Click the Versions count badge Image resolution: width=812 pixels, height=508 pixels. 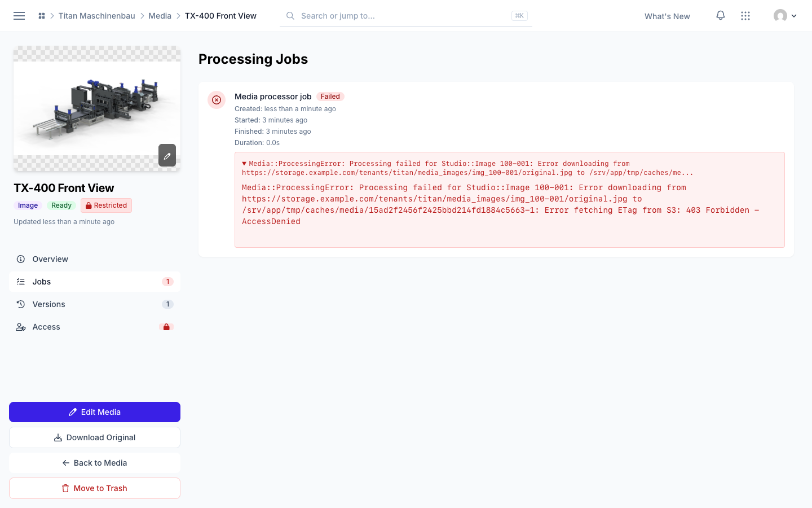167,304
